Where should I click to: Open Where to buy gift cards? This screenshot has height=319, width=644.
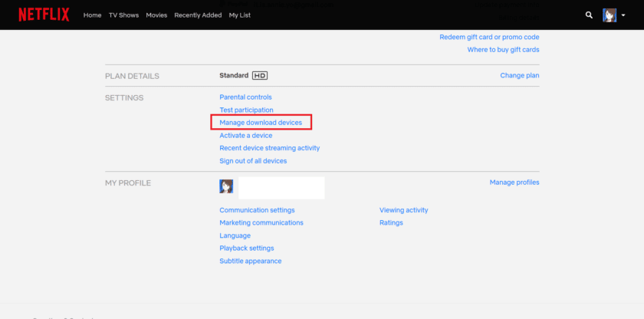(503, 50)
